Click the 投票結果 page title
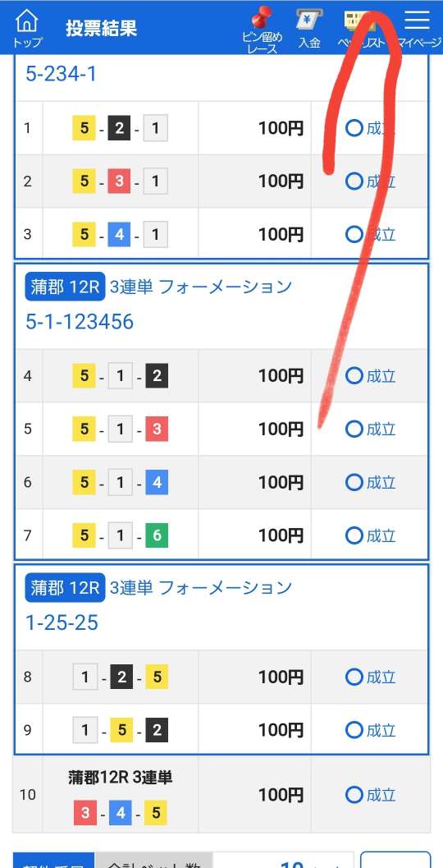Image resolution: width=443 pixels, height=868 pixels. point(101,28)
